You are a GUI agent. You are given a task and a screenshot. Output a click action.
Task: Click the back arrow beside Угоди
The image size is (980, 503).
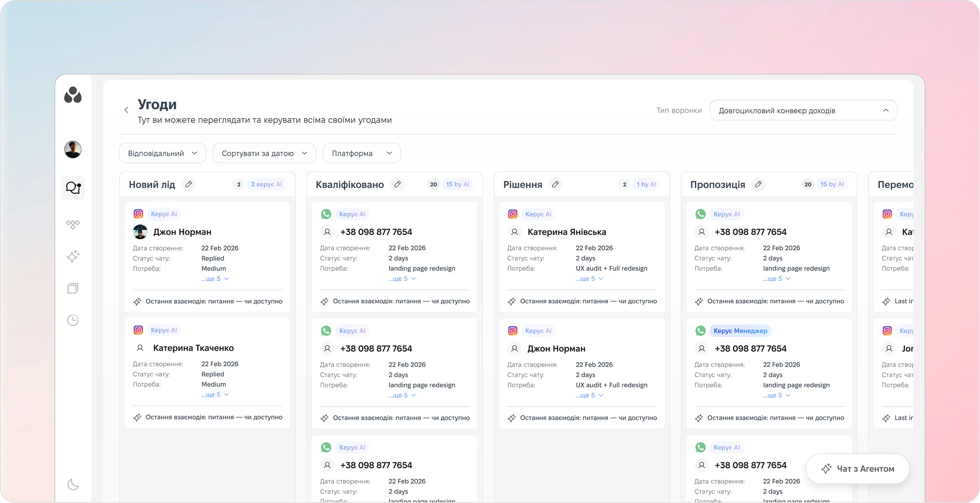click(126, 110)
